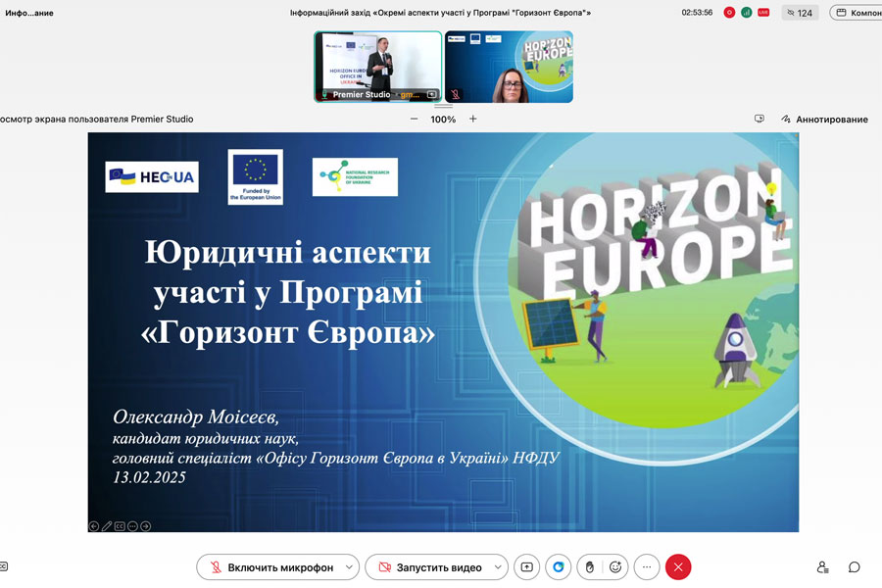Click National Research Foundation of Ukraine logo
The height and width of the screenshot is (588, 882).
click(355, 176)
